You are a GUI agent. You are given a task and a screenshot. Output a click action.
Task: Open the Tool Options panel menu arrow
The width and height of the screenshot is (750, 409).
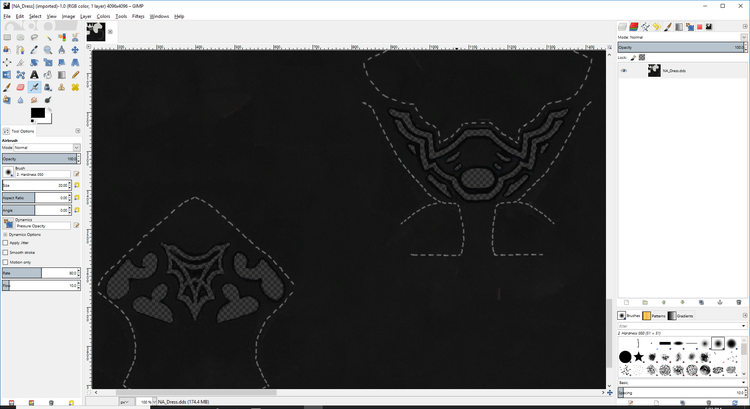click(77, 131)
